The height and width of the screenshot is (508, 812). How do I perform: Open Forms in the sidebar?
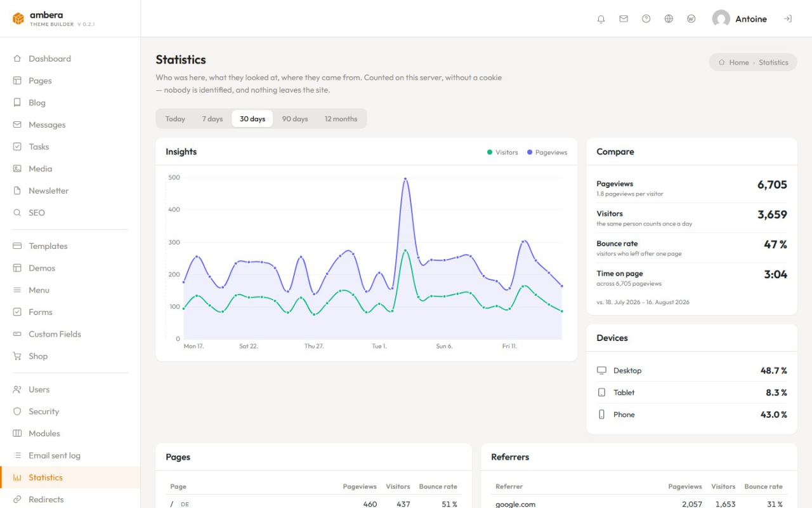pyautogui.click(x=70, y=312)
